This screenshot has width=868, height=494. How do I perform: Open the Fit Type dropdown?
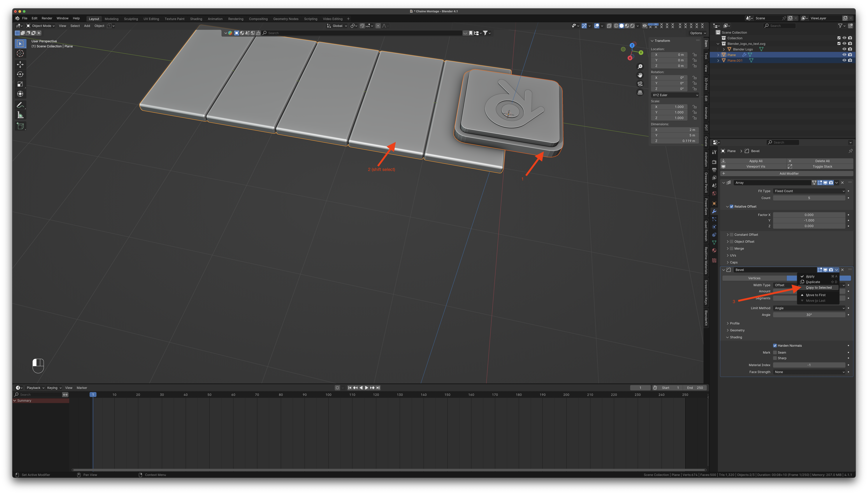pos(809,191)
